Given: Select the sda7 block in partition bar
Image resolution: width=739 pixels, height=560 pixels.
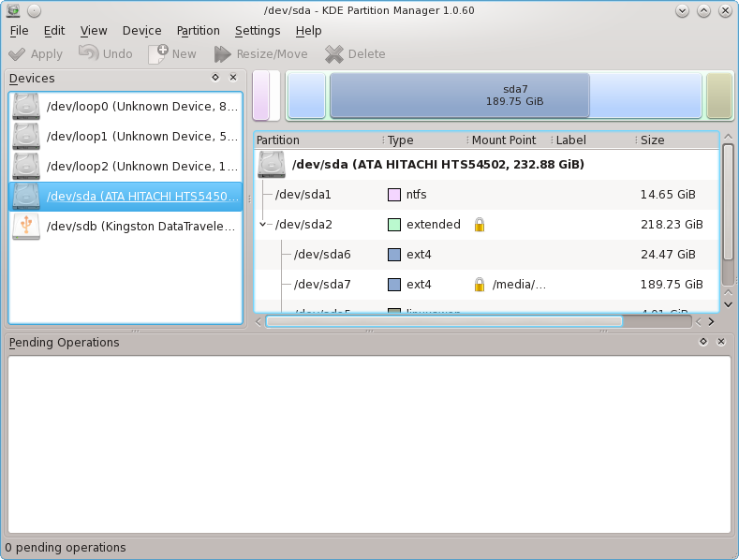Looking at the screenshot, I should [515, 95].
